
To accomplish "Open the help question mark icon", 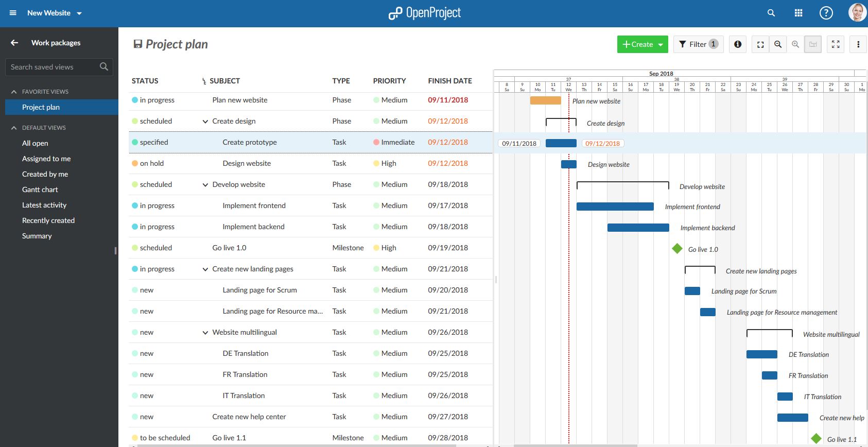I will click(x=826, y=13).
